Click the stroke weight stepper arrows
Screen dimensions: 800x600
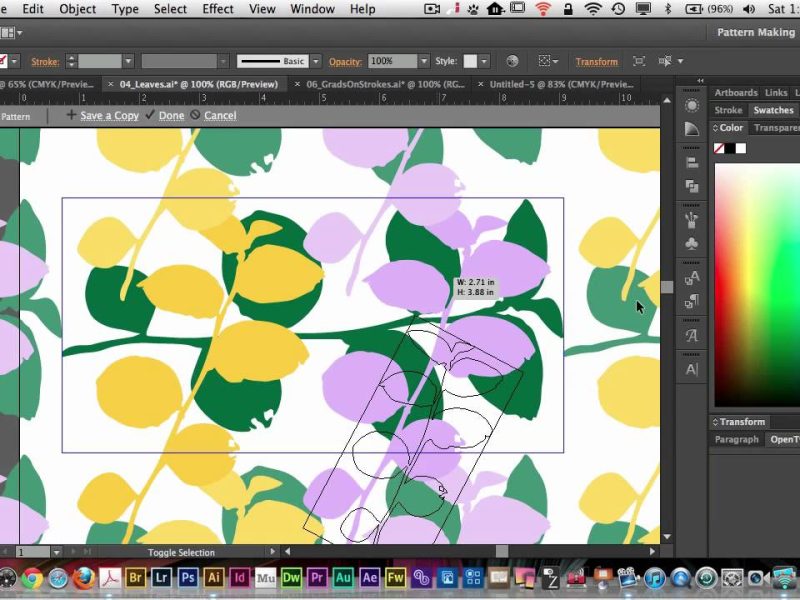coord(71,61)
